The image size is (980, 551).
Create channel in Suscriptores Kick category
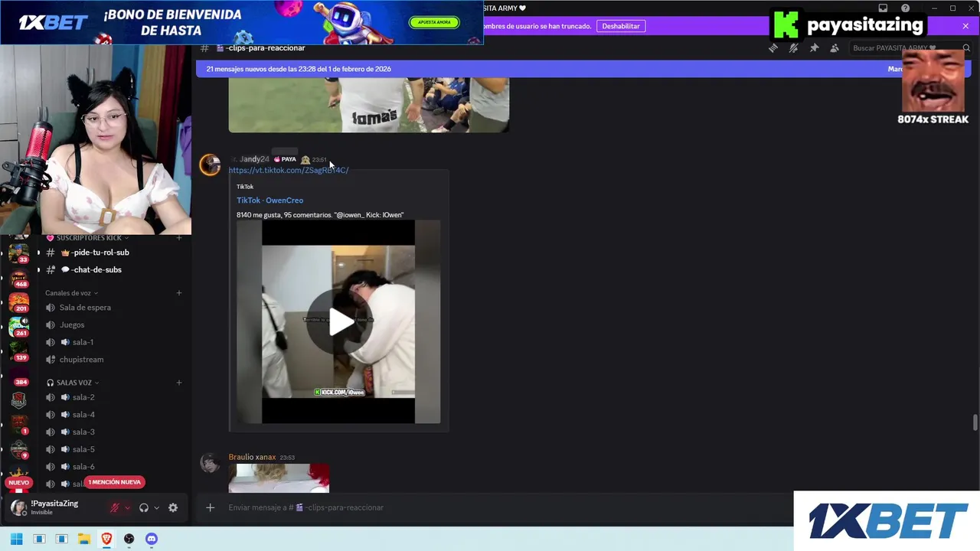pyautogui.click(x=179, y=238)
